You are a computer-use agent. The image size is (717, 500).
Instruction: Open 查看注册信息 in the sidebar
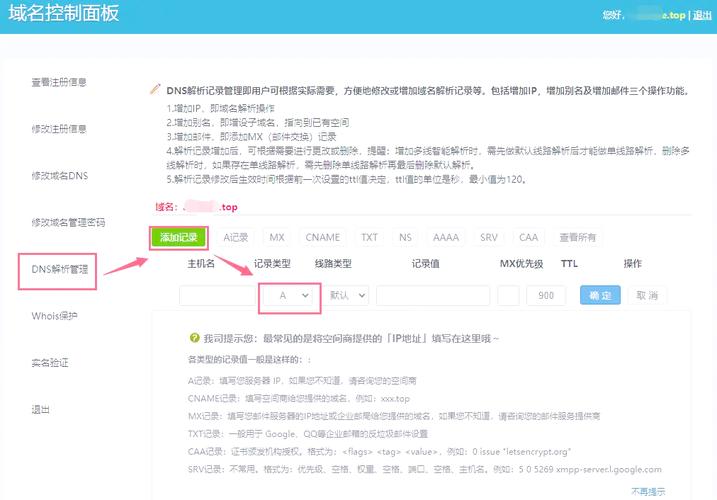click(59, 82)
